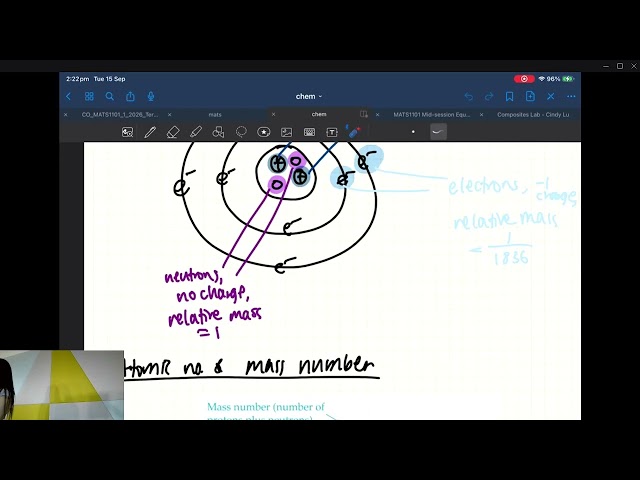Image resolution: width=640 pixels, height=480 pixels.
Task: Undo the last stroke
Action: click(x=469, y=96)
